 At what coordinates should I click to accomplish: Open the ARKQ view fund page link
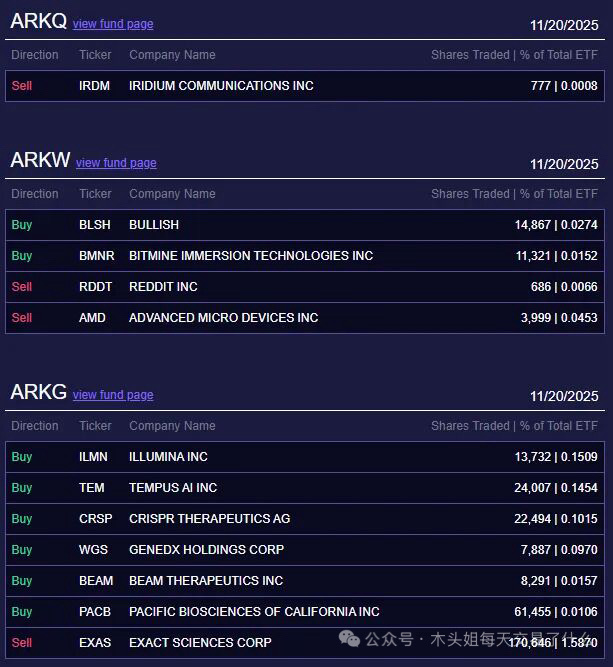(x=113, y=24)
